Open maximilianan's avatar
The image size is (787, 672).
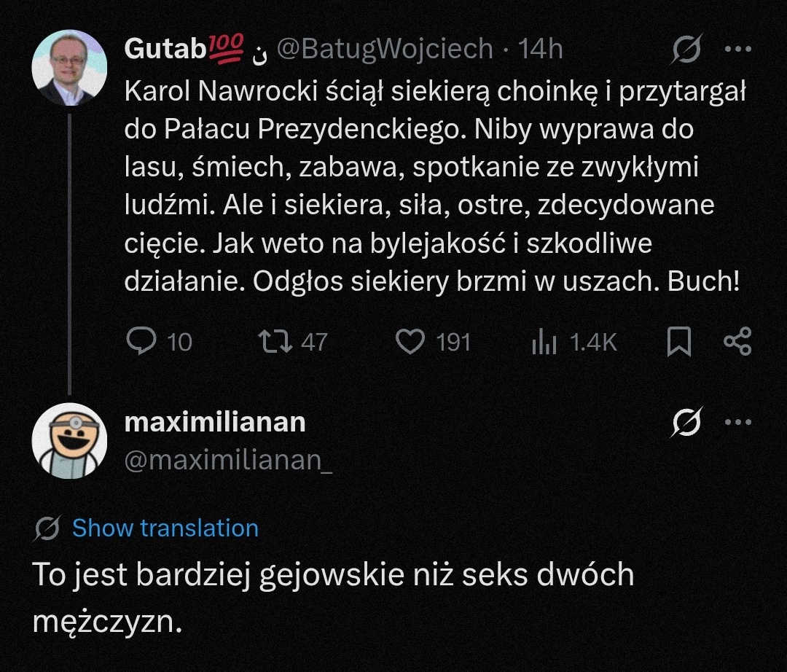(69, 439)
